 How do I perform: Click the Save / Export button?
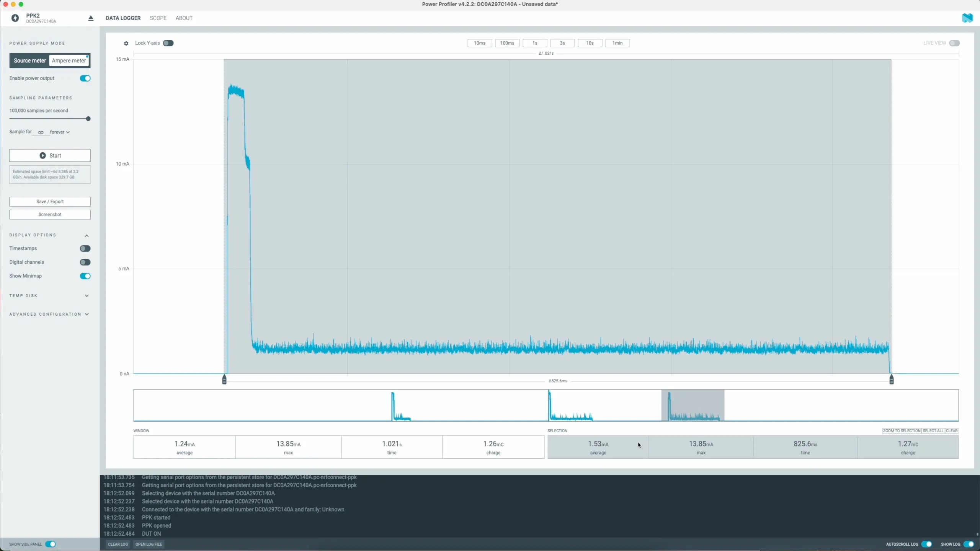pyautogui.click(x=50, y=202)
